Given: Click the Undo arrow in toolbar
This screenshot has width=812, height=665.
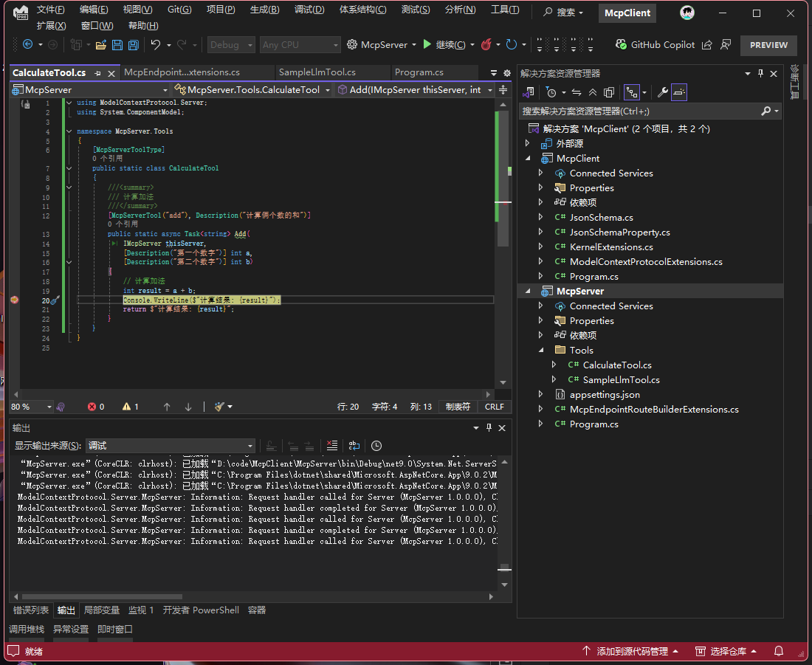Looking at the screenshot, I should click(x=156, y=45).
